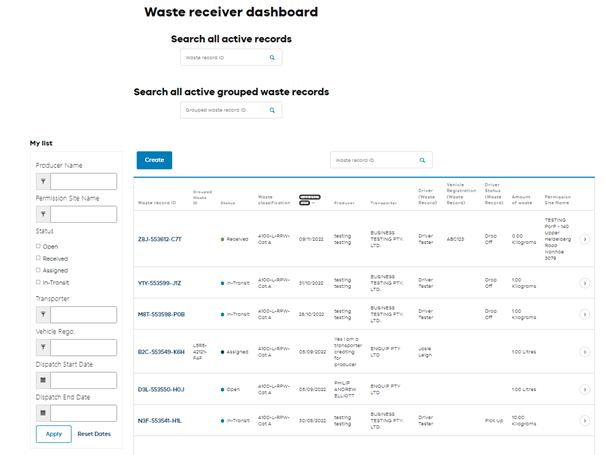Viewport: 605px width, 455px height.
Task: Tick the Assigned status checkbox
Action: (38, 270)
